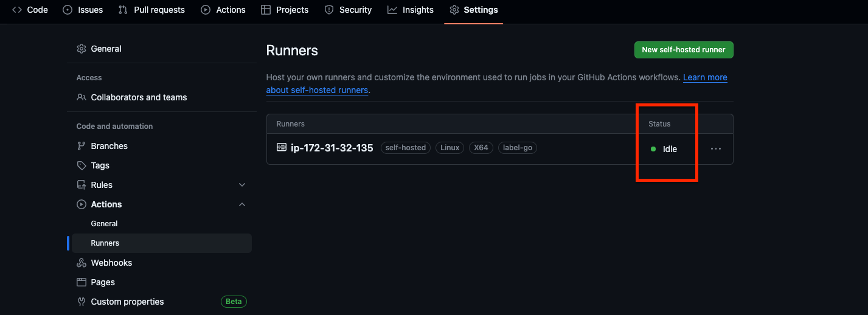The height and width of the screenshot is (315, 868).
Task: Click the Issues circle icon
Action: (x=68, y=10)
